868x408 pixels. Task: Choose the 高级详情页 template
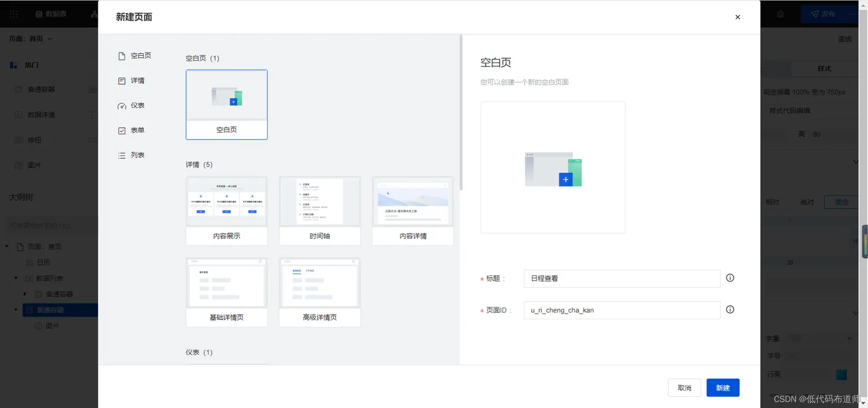(320, 292)
